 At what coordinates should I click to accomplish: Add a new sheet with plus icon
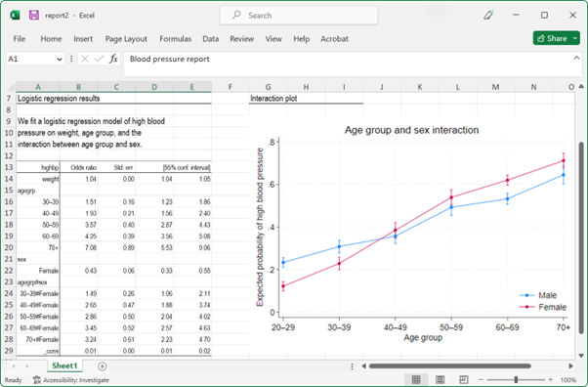pyautogui.click(x=102, y=365)
